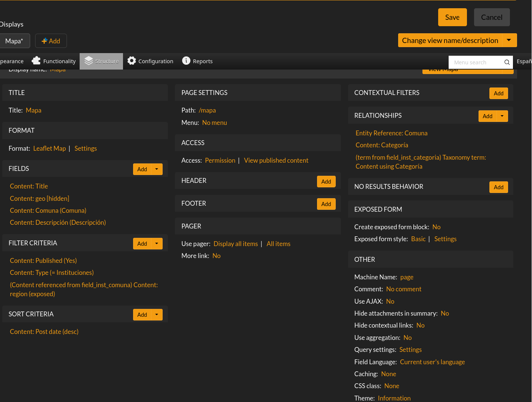This screenshot has width=532, height=402.
Task: Select the Mapa display tab
Action: 14,41
